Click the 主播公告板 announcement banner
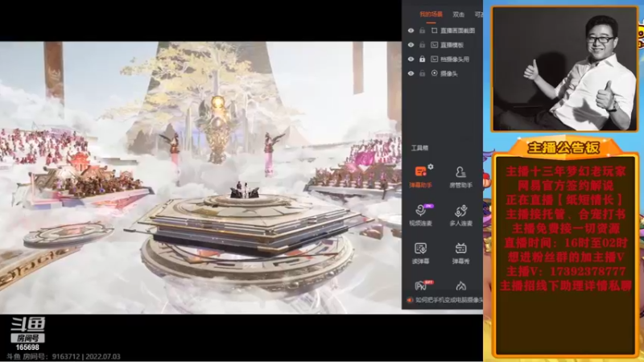 [x=563, y=147]
